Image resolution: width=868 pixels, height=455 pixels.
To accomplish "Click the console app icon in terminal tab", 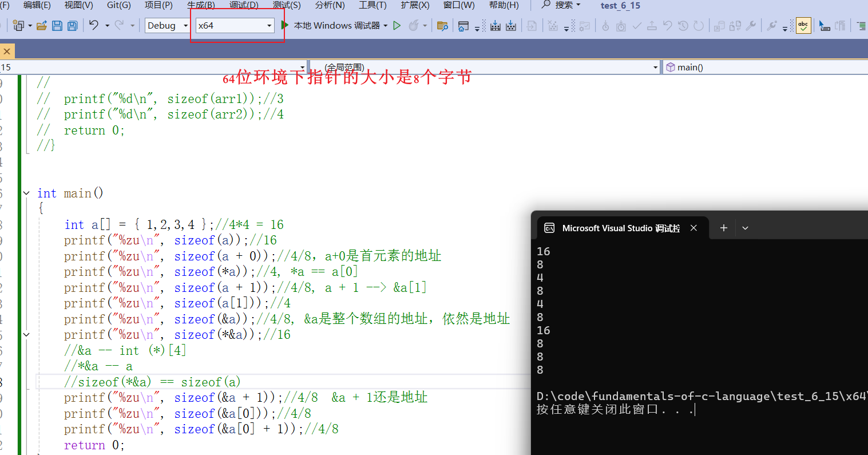I will 549,228.
